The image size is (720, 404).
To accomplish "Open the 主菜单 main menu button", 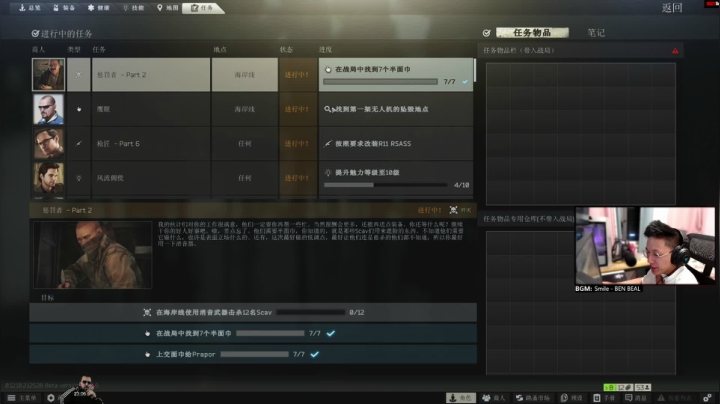I will (22, 398).
